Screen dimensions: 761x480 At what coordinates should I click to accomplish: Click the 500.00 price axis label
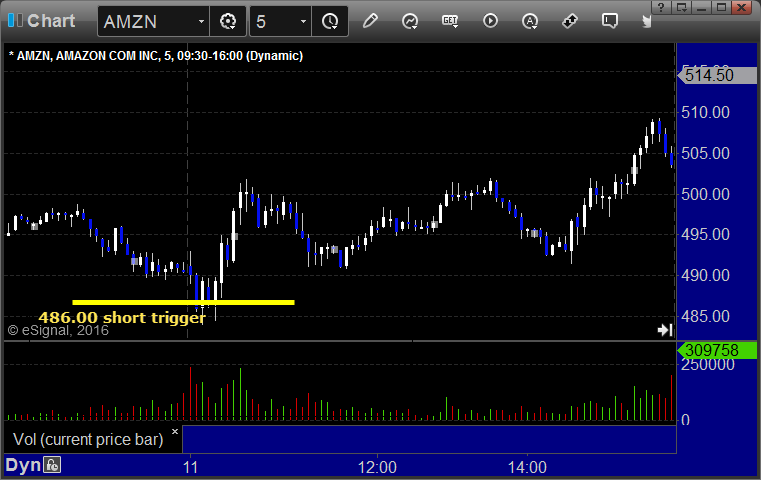[x=705, y=194]
